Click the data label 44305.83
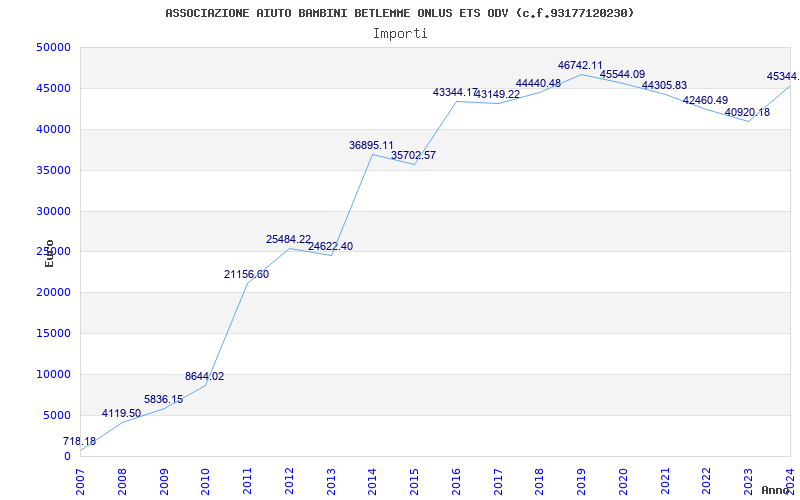Image resolution: width=800 pixels, height=500 pixels. tap(664, 86)
